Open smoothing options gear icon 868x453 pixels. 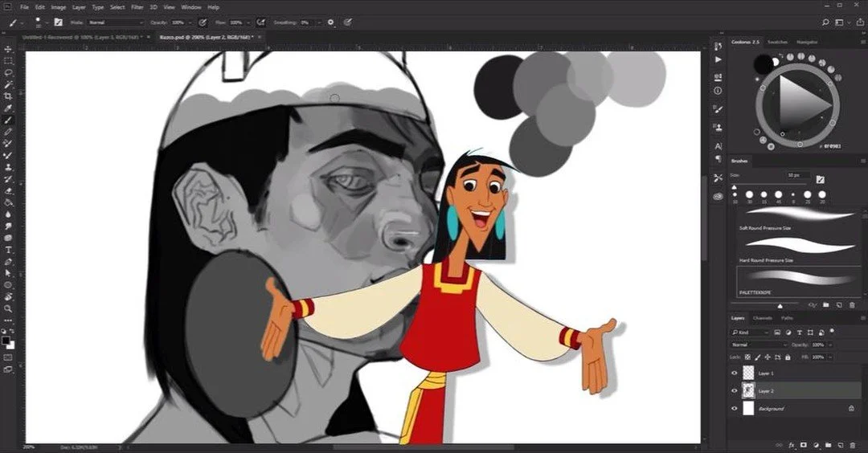(x=330, y=22)
